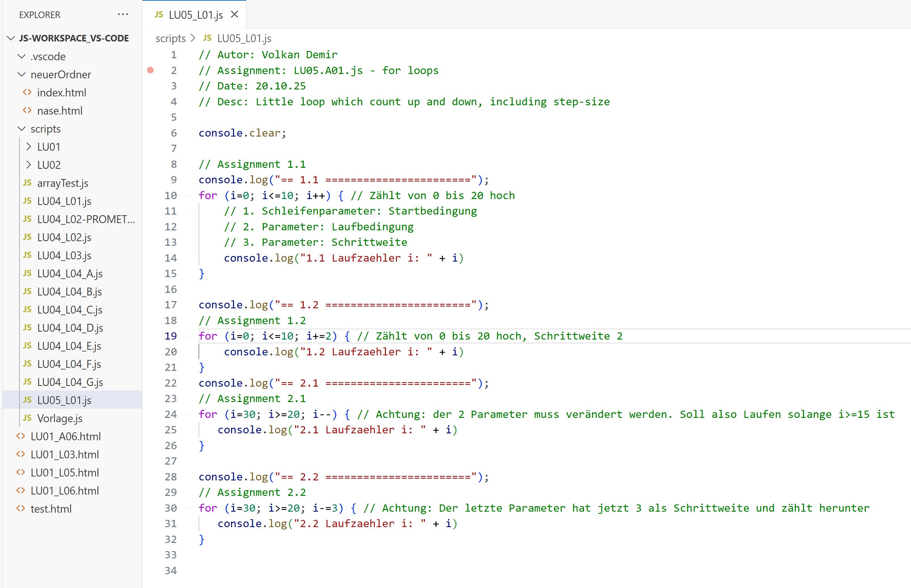Image resolution: width=911 pixels, height=588 pixels.
Task: Click the JS icon beside Vorlage.js
Action: (27, 418)
